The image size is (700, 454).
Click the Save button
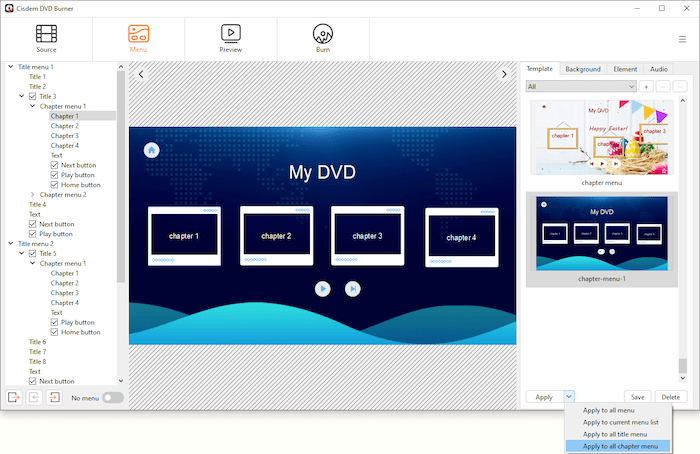click(x=637, y=397)
